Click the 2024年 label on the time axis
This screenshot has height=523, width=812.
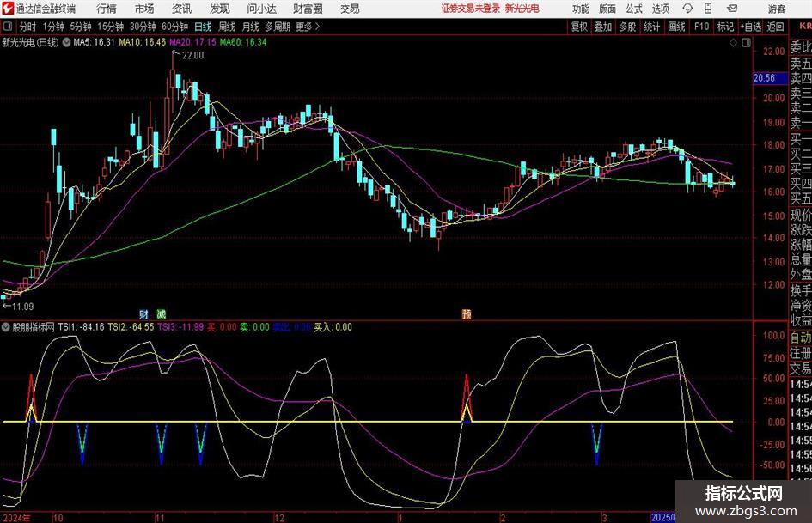click(16, 518)
